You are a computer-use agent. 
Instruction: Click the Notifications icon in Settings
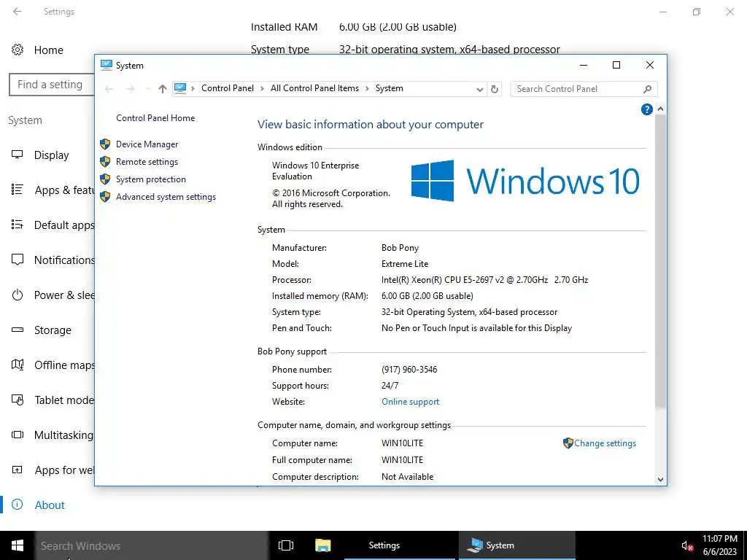point(18,260)
